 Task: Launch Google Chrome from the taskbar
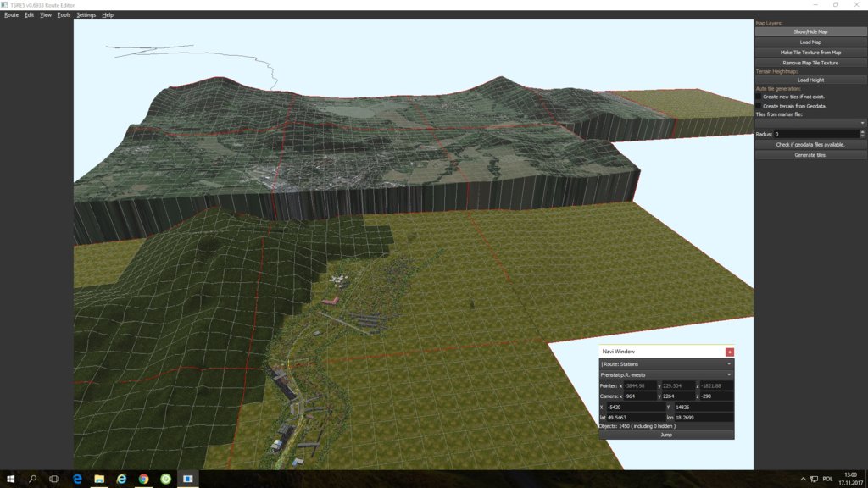pos(143,480)
